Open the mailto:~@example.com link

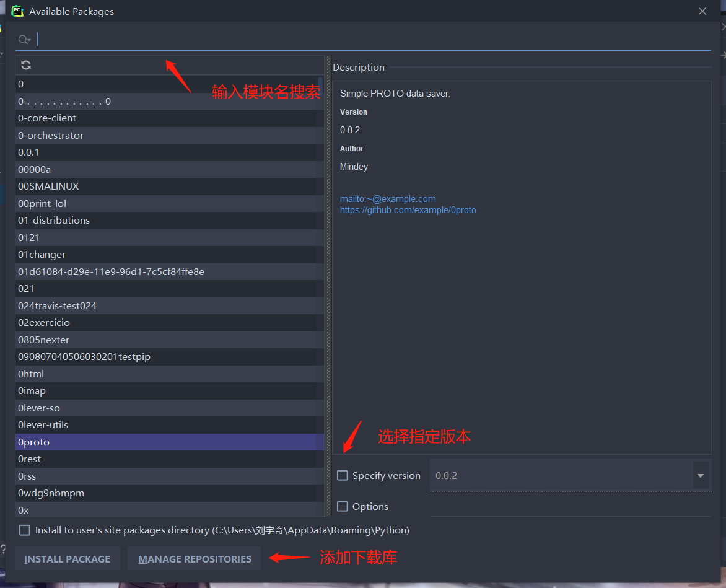pyautogui.click(x=388, y=199)
